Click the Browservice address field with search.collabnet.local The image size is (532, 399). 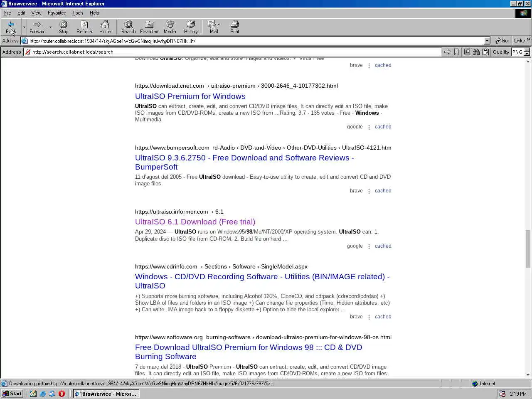(232, 52)
